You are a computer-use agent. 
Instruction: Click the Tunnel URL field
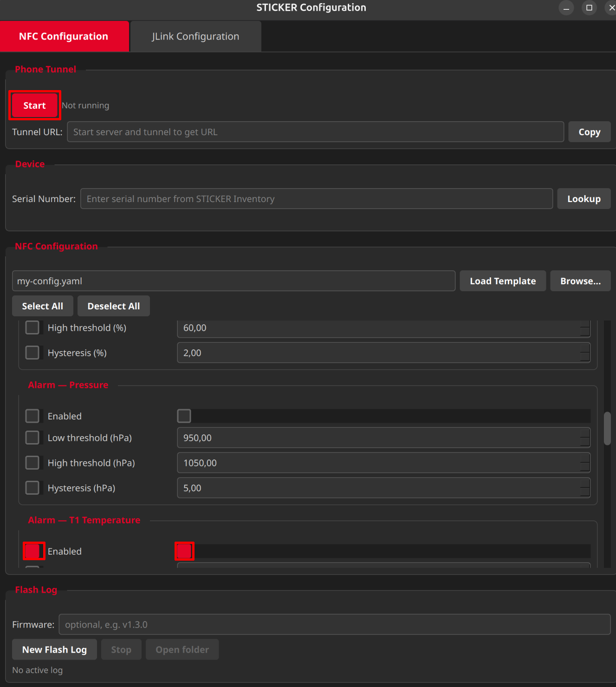315,132
